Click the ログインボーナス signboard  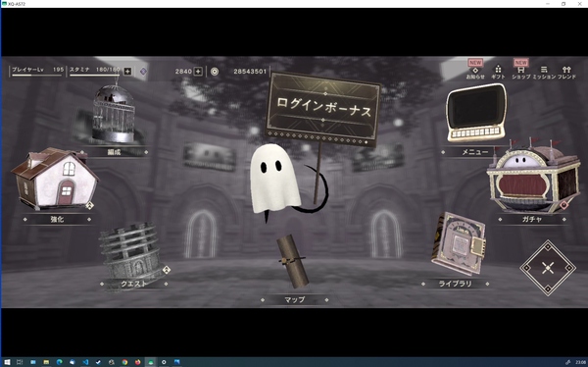pos(323,109)
